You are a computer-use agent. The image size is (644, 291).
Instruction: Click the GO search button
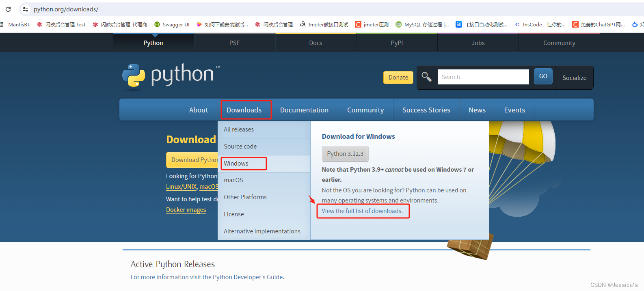(x=543, y=76)
